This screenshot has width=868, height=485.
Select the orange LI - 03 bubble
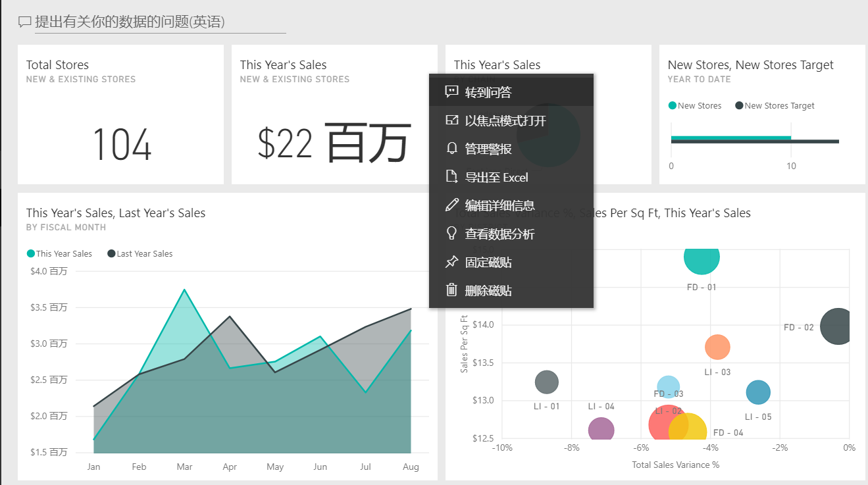click(717, 347)
